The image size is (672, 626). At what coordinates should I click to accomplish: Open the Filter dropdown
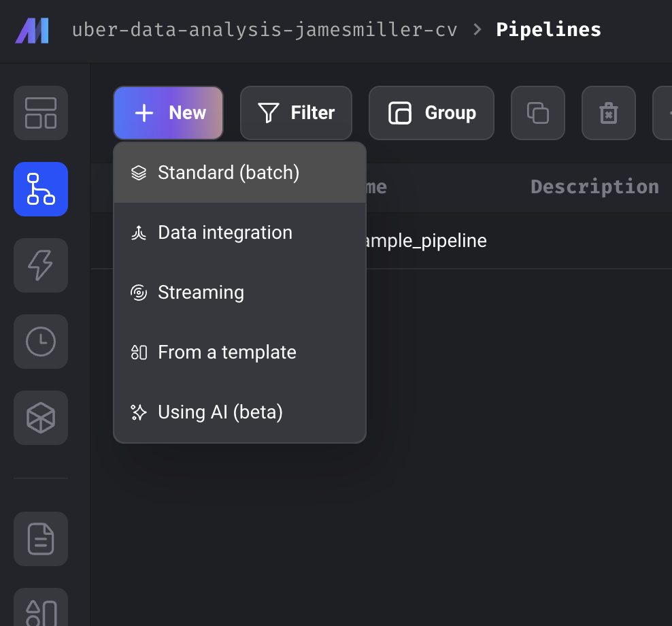click(296, 113)
